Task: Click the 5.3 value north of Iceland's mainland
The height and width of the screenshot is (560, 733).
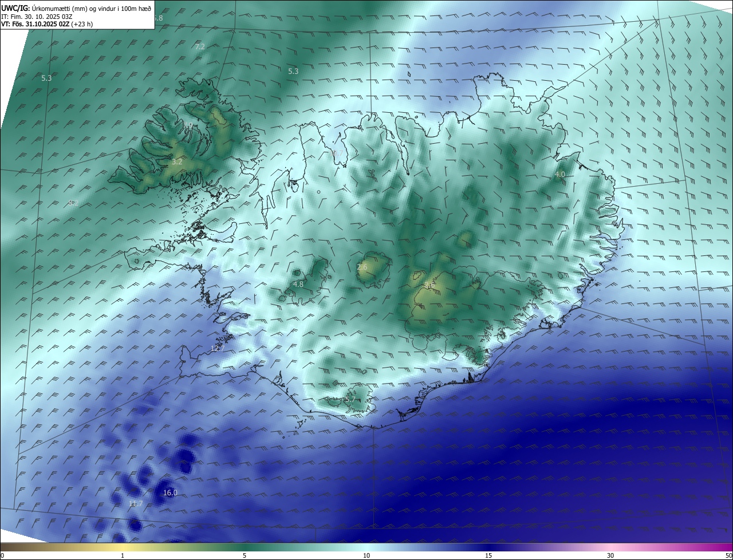Action: point(293,71)
